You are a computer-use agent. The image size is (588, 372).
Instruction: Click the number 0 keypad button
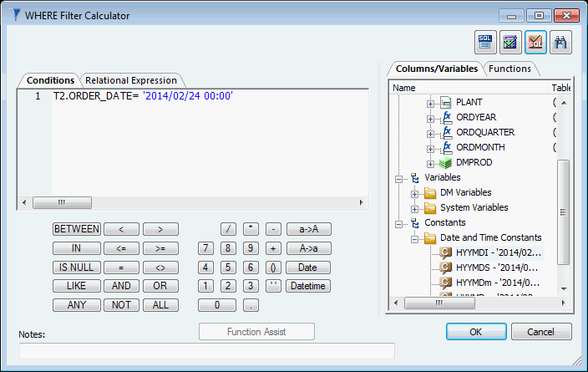point(217,305)
